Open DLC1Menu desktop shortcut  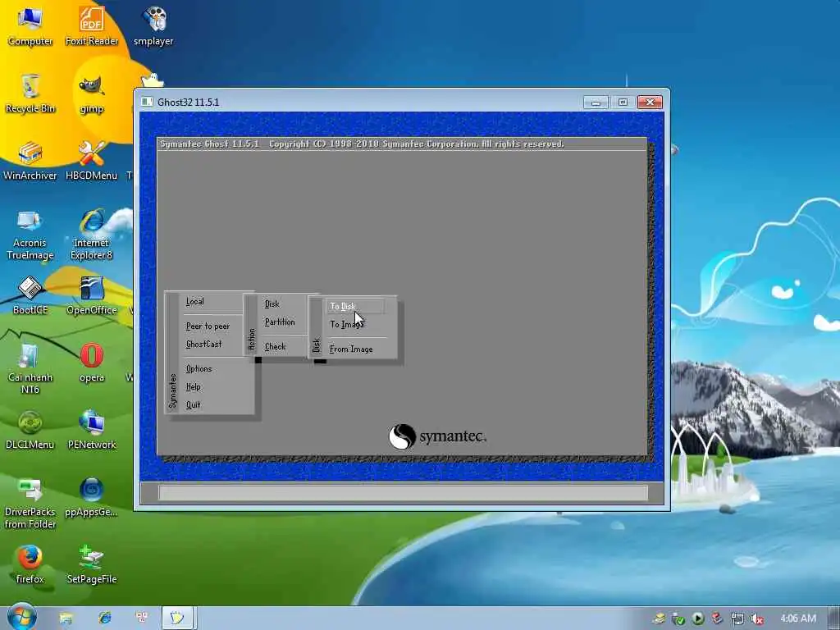click(30, 430)
